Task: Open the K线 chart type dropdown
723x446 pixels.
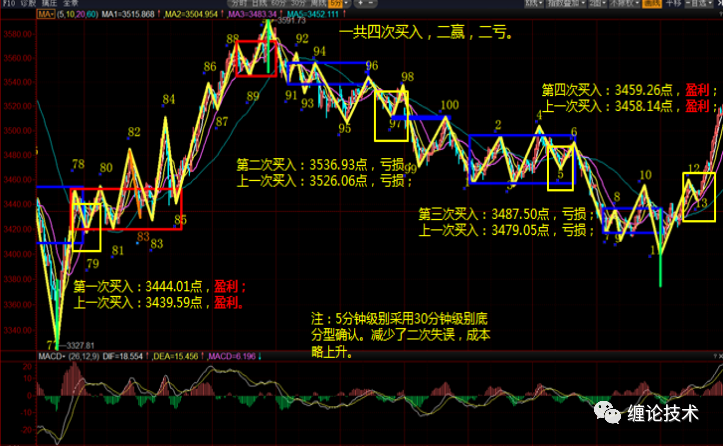Action: coord(533,3)
